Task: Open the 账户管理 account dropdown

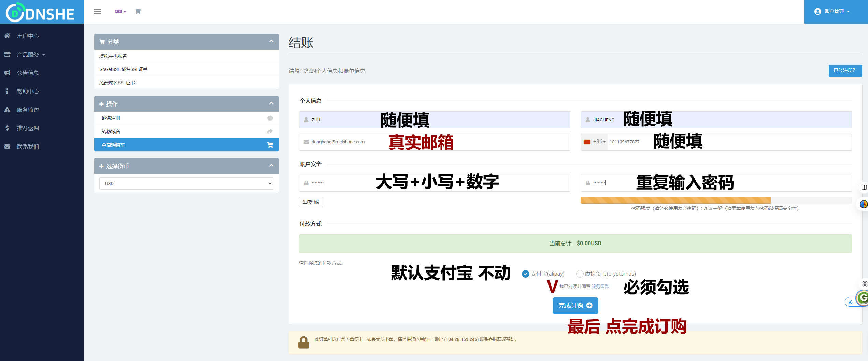Action: point(836,12)
